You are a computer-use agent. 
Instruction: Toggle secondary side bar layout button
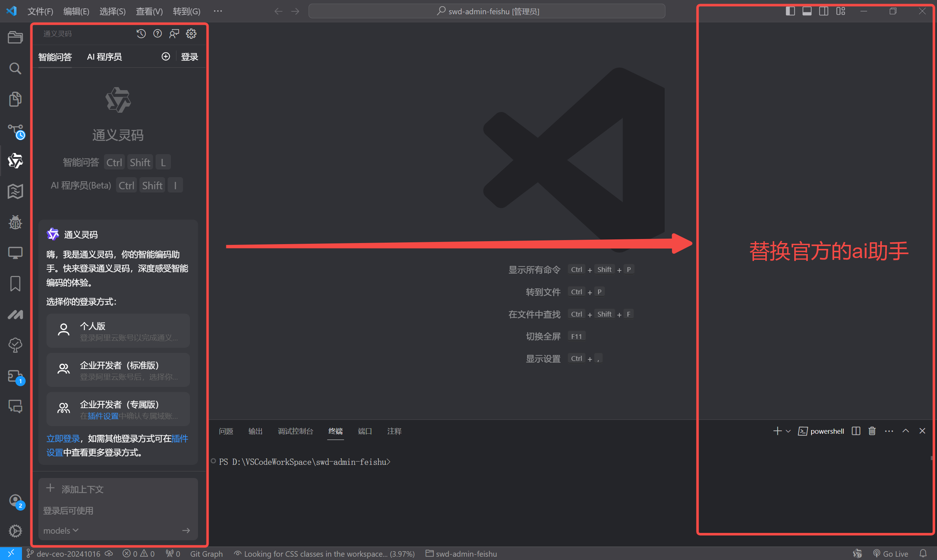tap(824, 11)
